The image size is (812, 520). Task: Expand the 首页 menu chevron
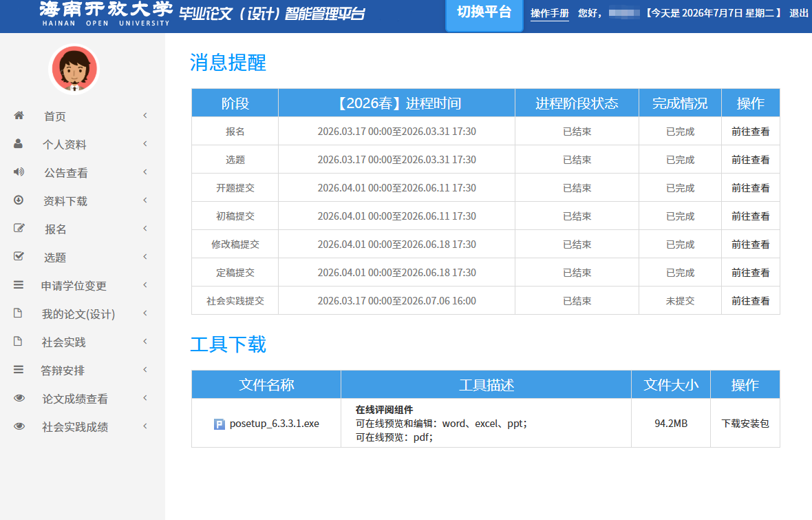tap(145, 116)
